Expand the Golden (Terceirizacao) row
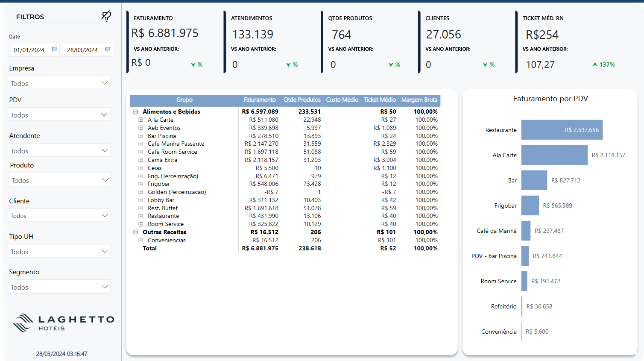This screenshot has height=361, width=644. pos(141,192)
